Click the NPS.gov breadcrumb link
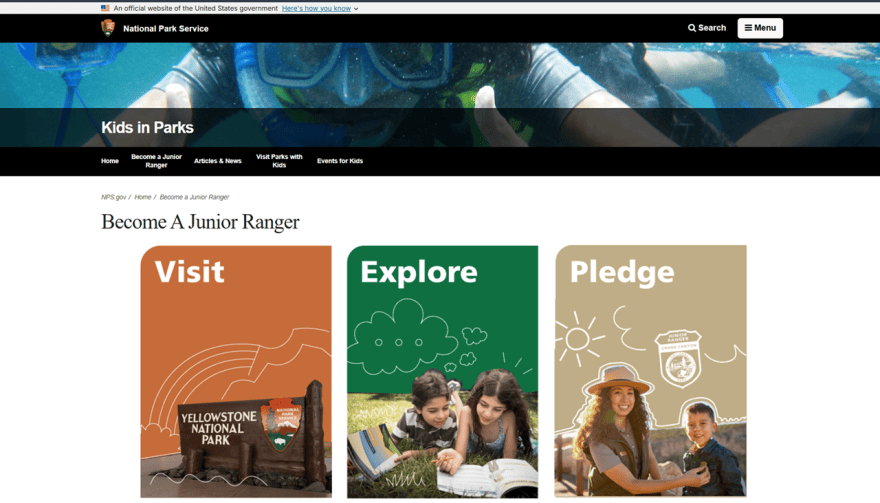The width and height of the screenshot is (880, 503). 113,197
